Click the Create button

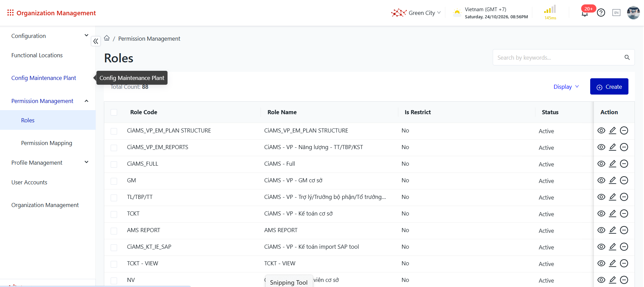[609, 87]
